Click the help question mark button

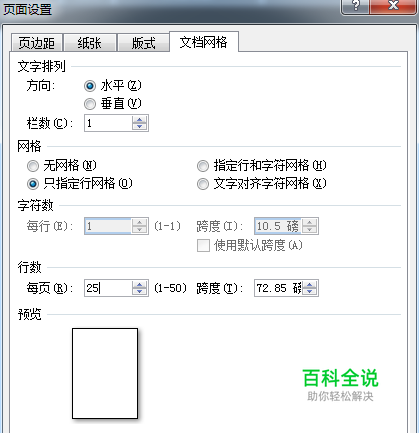pyautogui.click(x=355, y=6)
